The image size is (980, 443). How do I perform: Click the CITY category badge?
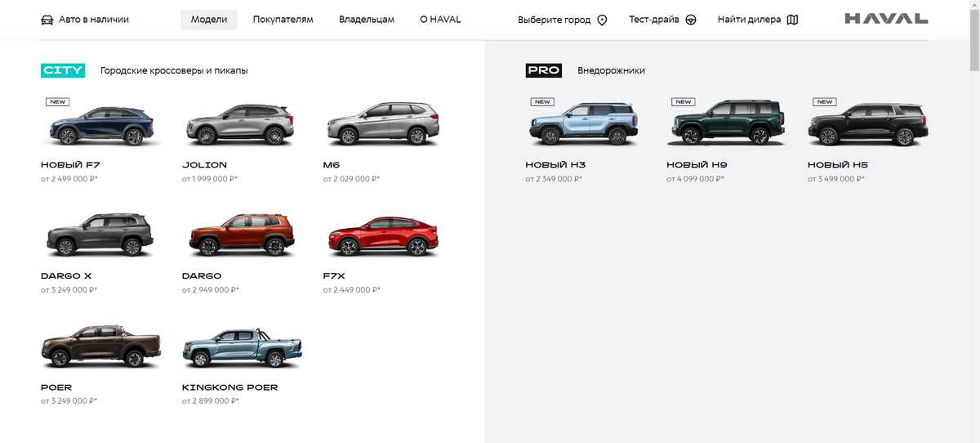click(x=63, y=70)
